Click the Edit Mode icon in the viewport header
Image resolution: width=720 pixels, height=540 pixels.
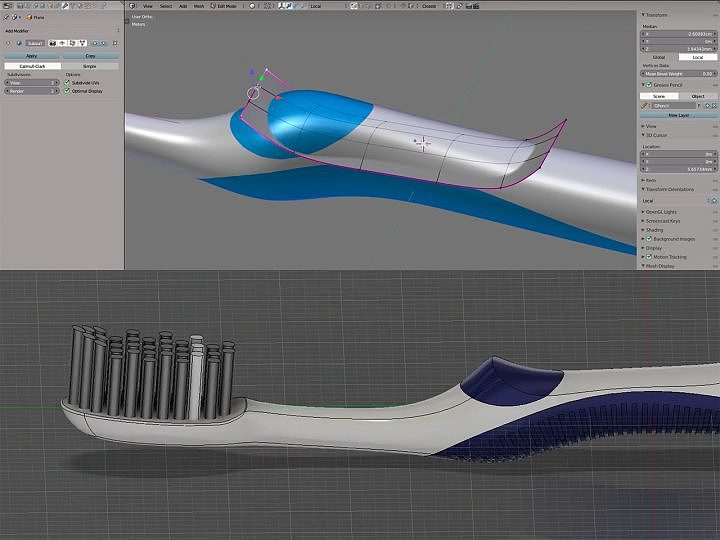(213, 6)
